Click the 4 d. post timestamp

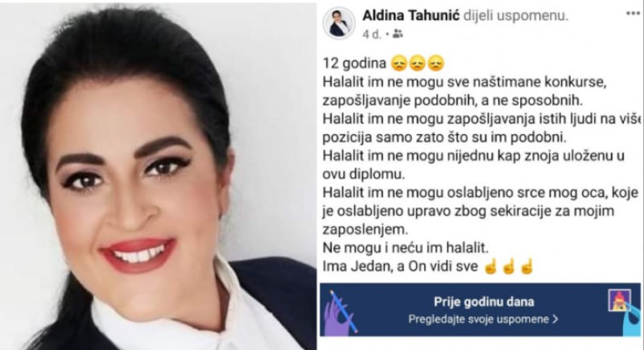pos(372,35)
